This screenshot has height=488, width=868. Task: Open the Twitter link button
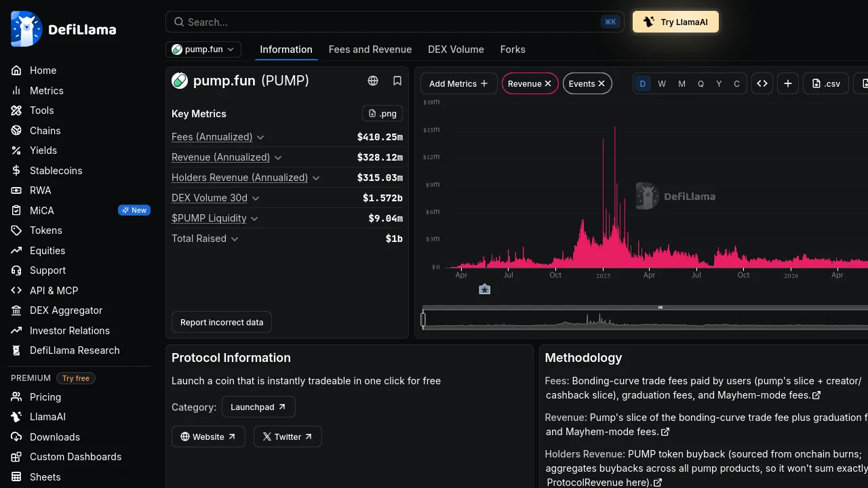coord(288,436)
